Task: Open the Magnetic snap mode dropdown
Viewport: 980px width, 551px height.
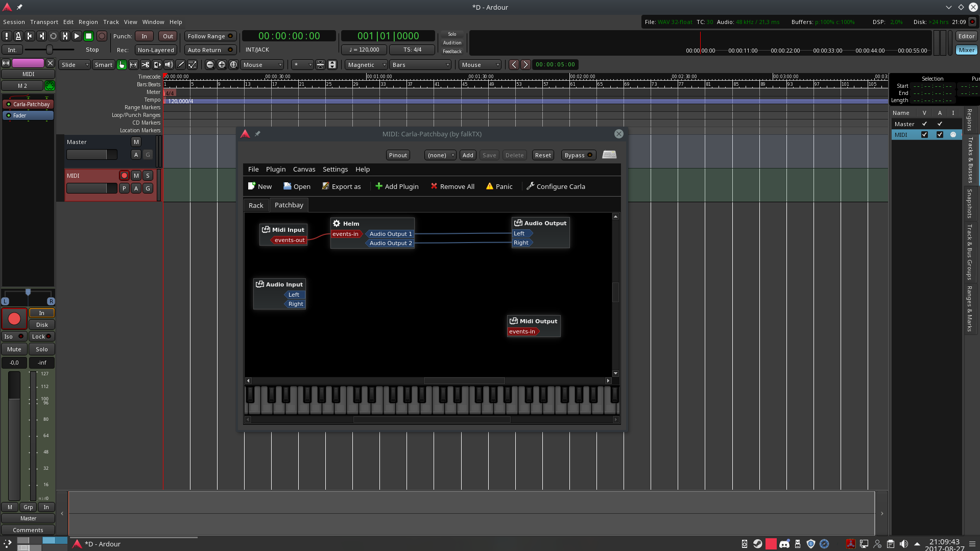Action: [366, 65]
